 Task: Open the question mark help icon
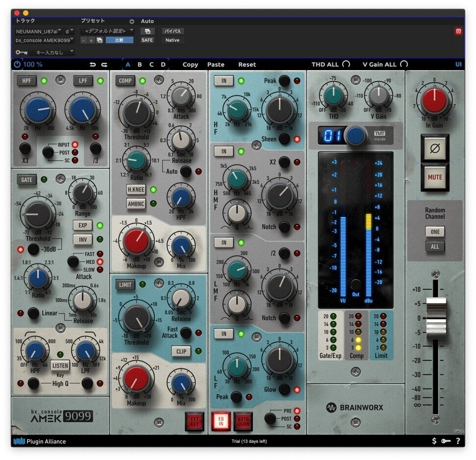pyautogui.click(x=458, y=441)
